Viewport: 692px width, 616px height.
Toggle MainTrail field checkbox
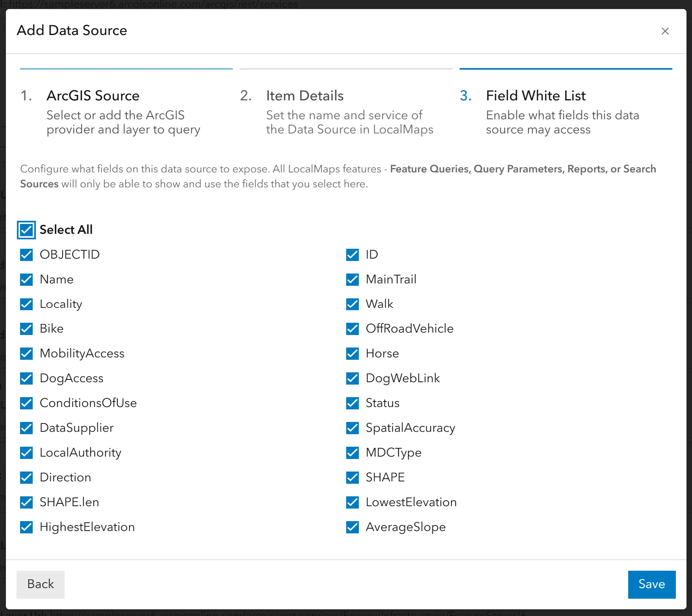pos(352,279)
